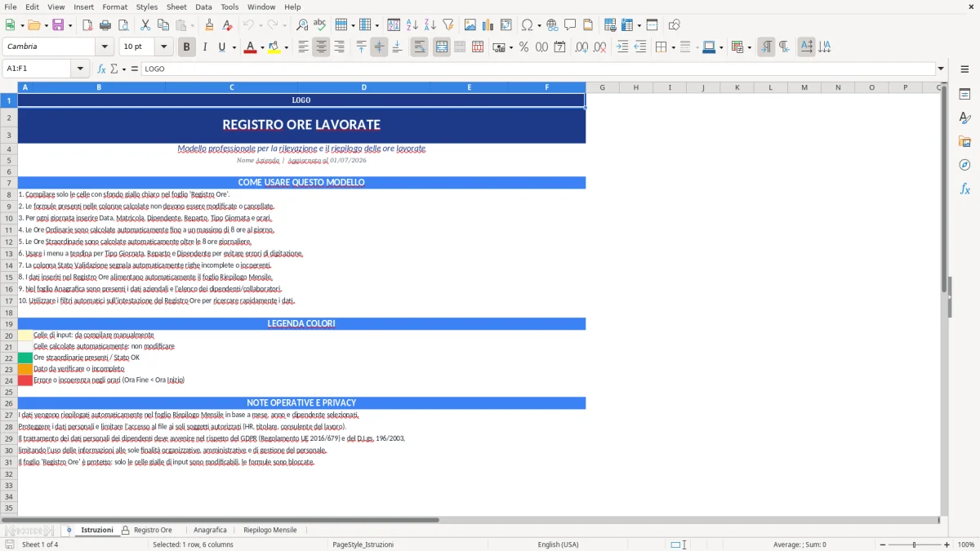Viewport: 980px width, 551px height.
Task: Toggle Underline formatting
Action: coord(220,47)
